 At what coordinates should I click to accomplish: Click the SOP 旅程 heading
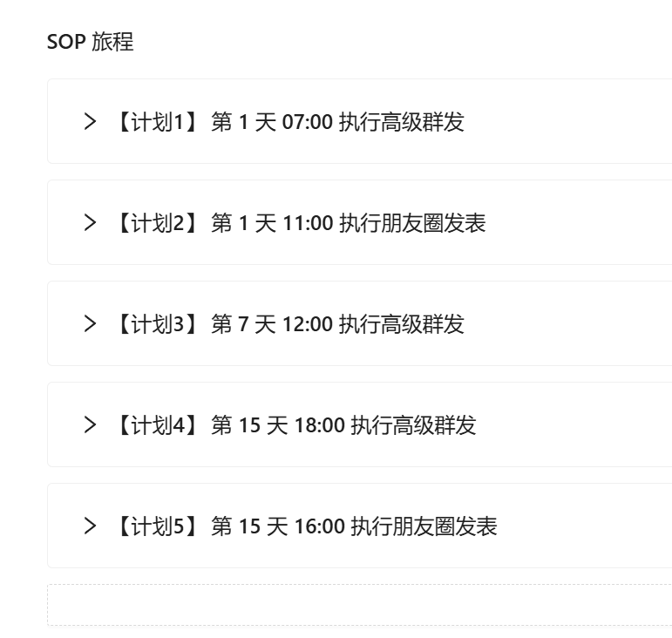(91, 42)
